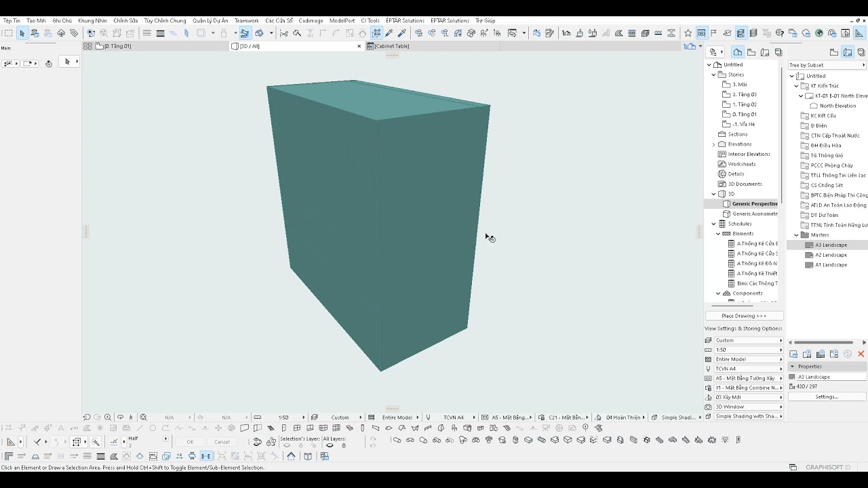This screenshot has width=868, height=488.
Task: Open the Chỉnh Sửa menu
Action: (x=125, y=21)
